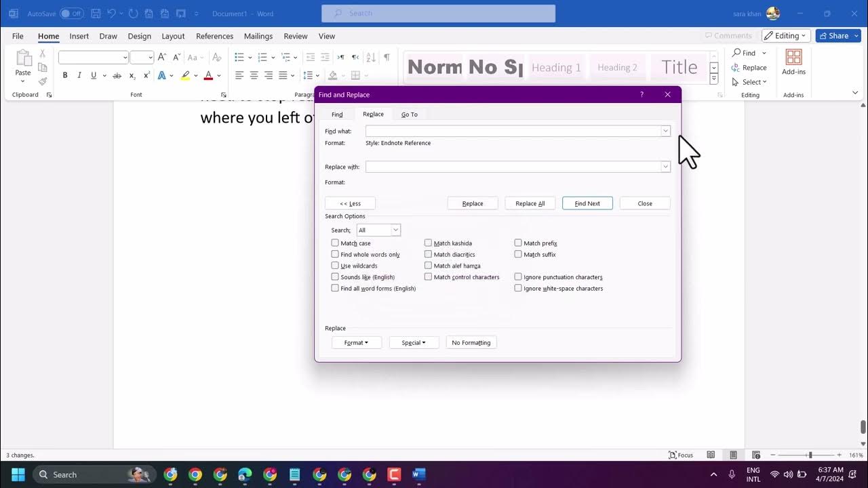
Task: Undo the last action
Action: [x=112, y=14]
